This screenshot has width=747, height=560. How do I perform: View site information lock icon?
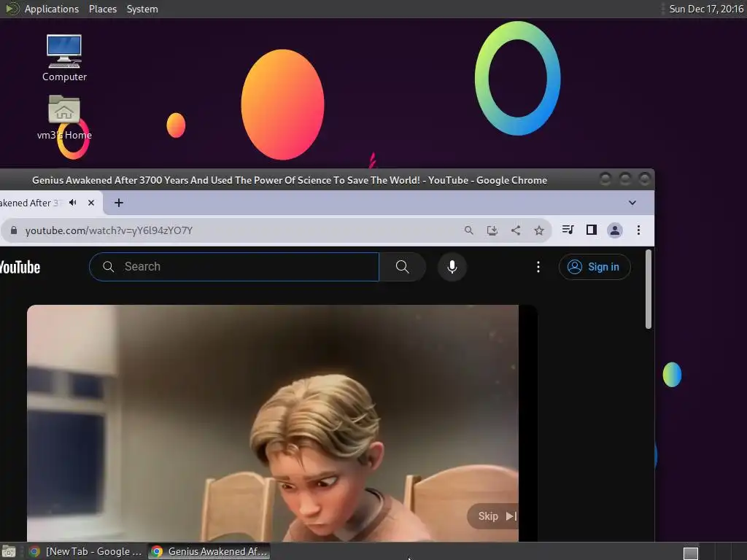coord(14,230)
